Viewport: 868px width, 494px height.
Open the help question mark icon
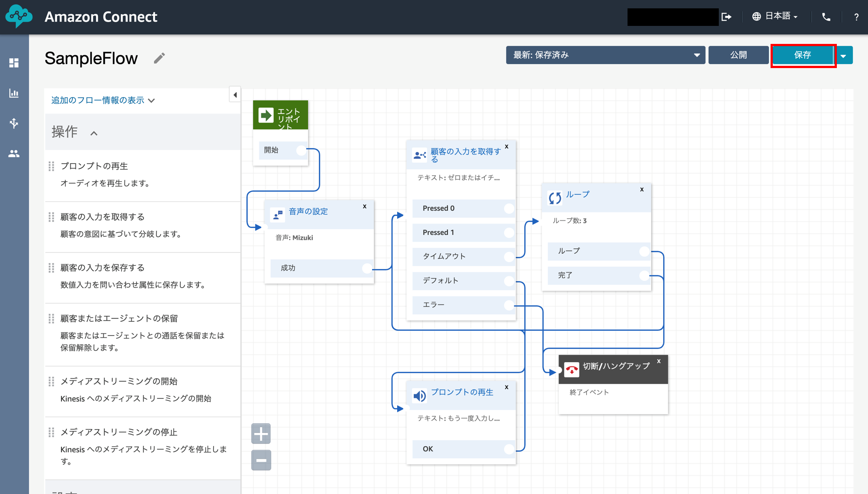click(856, 17)
